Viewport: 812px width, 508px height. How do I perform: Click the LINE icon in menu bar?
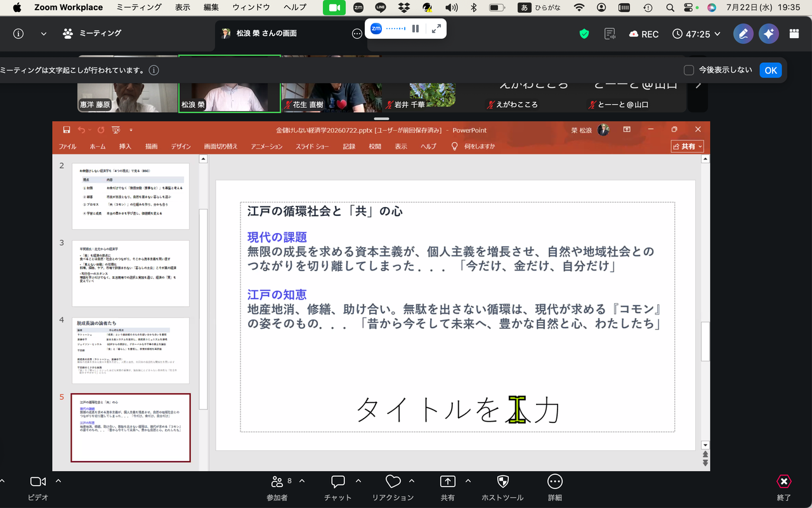click(381, 8)
